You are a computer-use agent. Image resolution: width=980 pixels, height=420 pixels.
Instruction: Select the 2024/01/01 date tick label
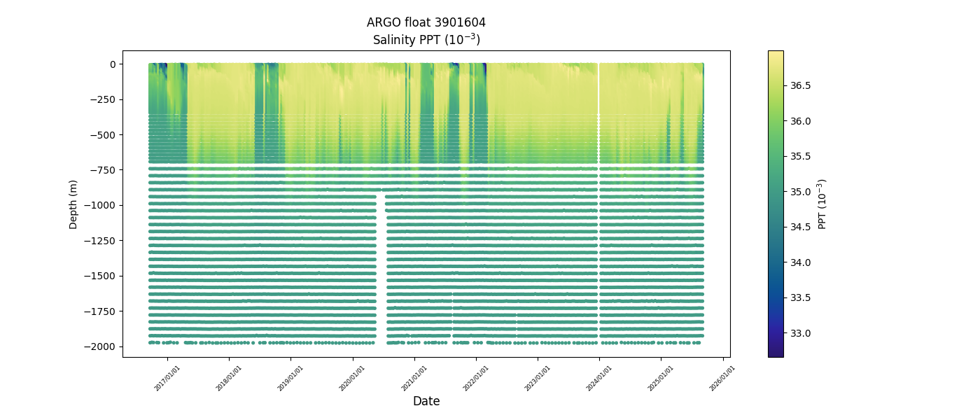click(600, 378)
